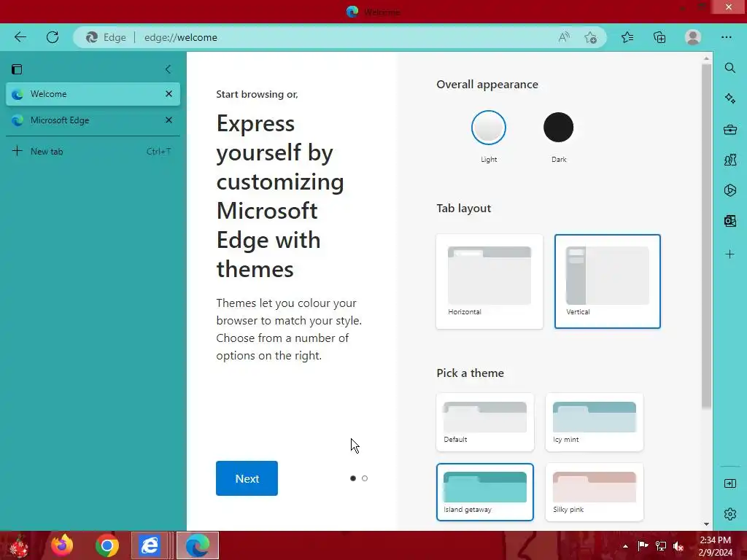Click the page scroll down arrow

[x=706, y=524]
